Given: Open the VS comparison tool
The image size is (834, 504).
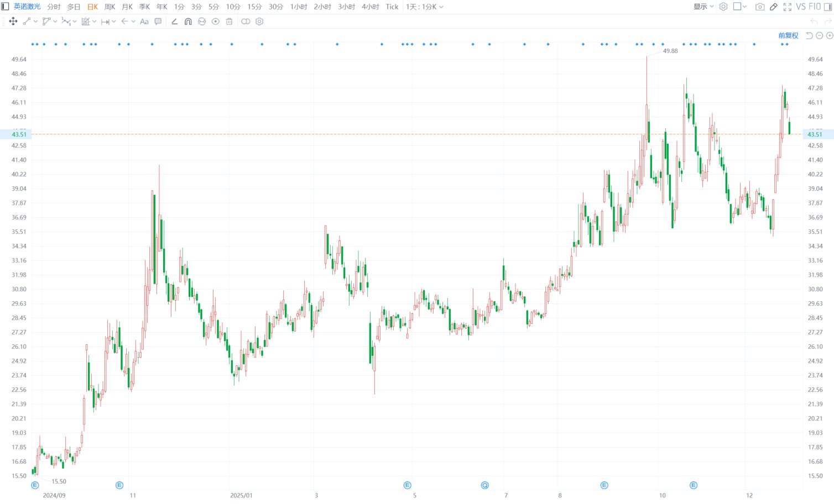Looking at the screenshot, I should 801,7.
